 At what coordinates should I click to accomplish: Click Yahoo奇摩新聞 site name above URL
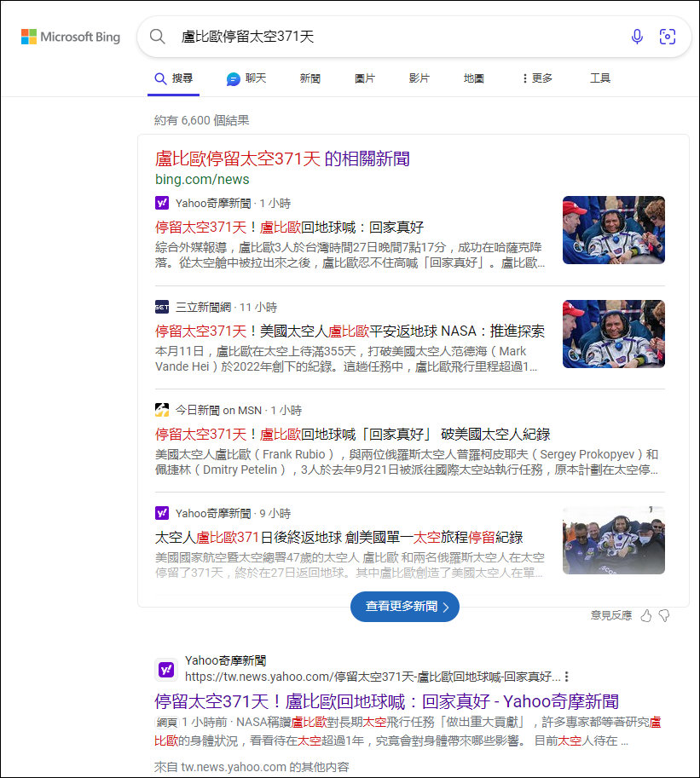click(x=225, y=661)
